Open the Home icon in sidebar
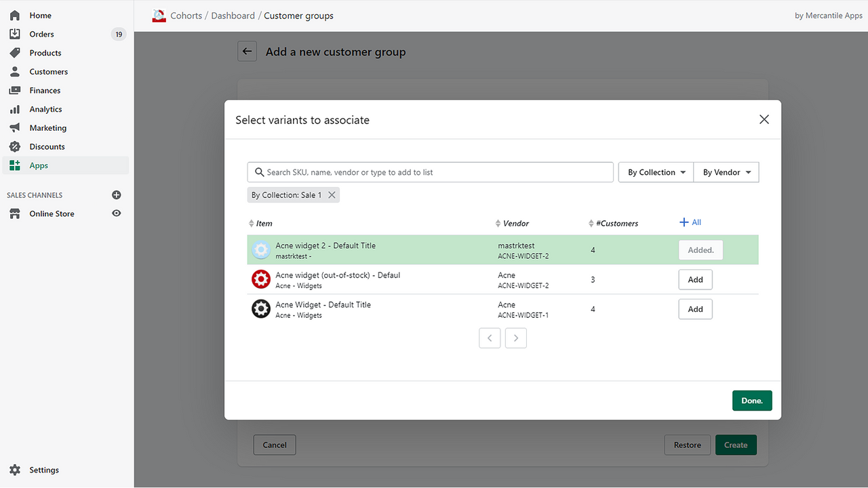 click(15, 15)
